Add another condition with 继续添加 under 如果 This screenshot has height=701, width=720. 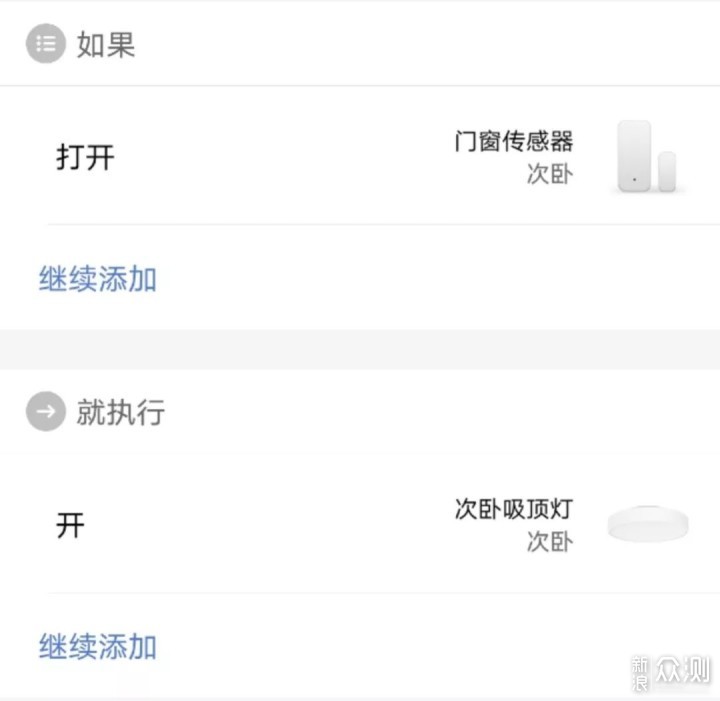(98, 279)
